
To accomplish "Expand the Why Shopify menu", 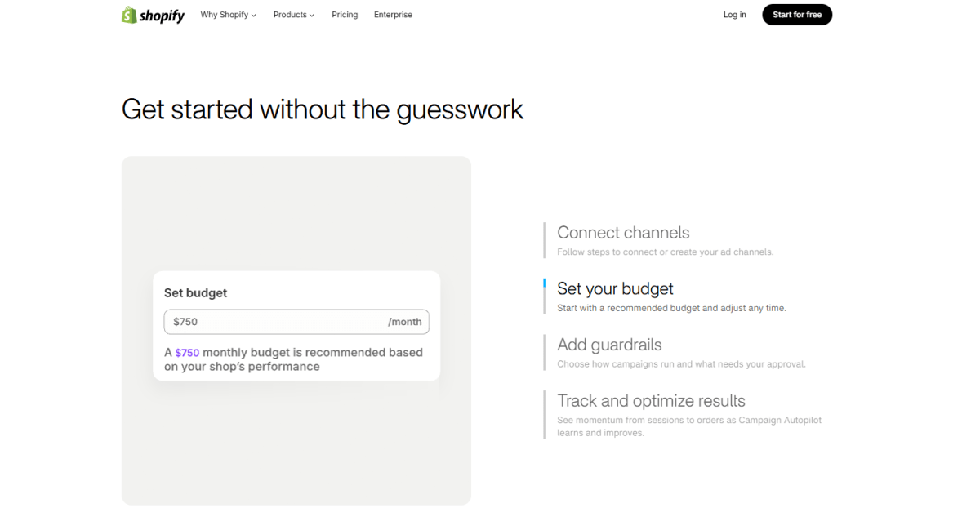I will [x=228, y=15].
